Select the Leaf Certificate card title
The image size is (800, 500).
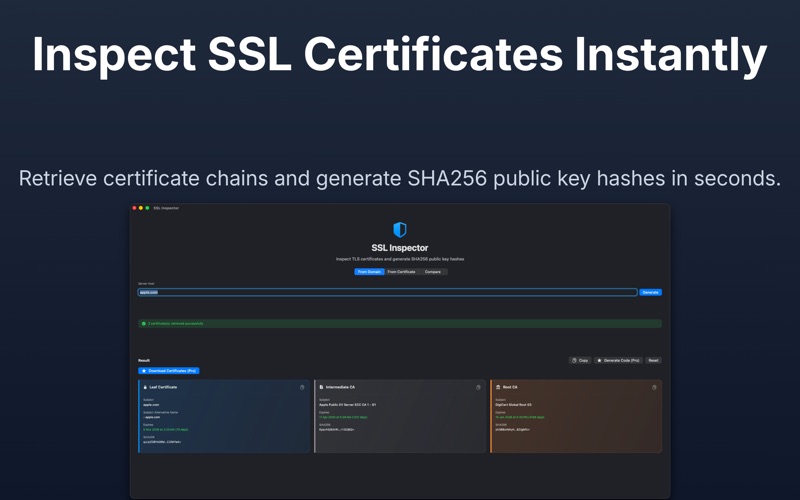[163, 387]
